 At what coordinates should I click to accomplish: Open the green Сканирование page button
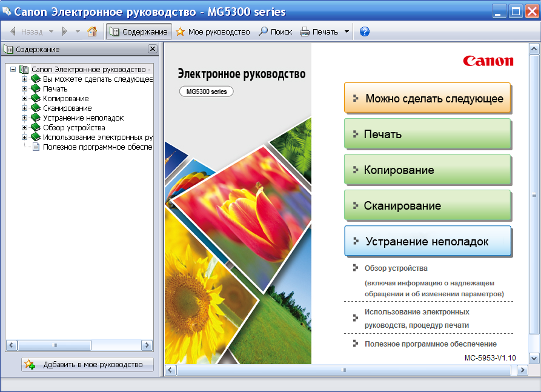pyautogui.click(x=427, y=205)
